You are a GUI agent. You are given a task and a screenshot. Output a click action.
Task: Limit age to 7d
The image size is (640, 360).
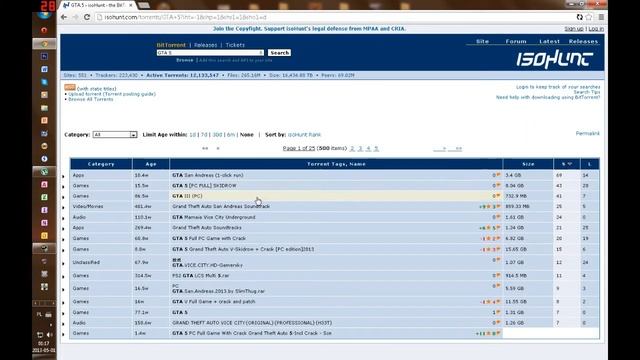click(x=204, y=135)
